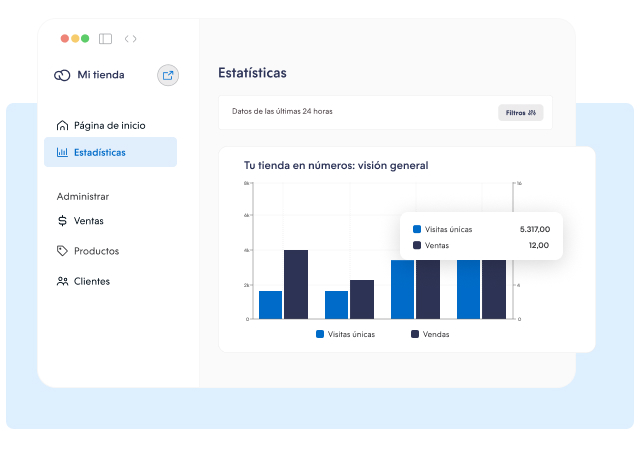
Task: Click Tu tienda en números chart title
Action: coord(336,165)
